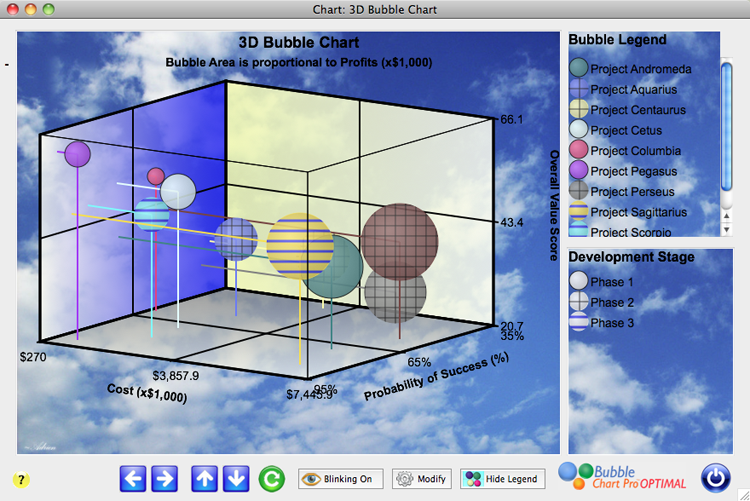
Task: Click the Bubble Legend scrollbar thumb
Action: coord(727,95)
